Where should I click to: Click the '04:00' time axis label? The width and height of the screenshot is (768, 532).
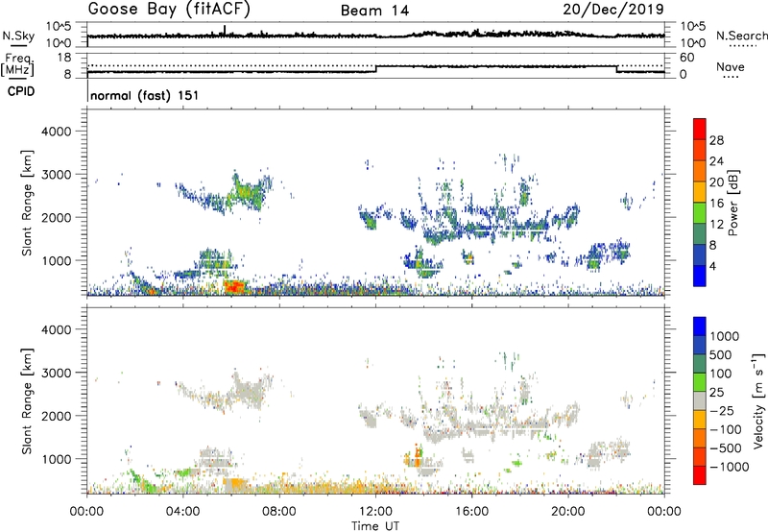coord(183,512)
